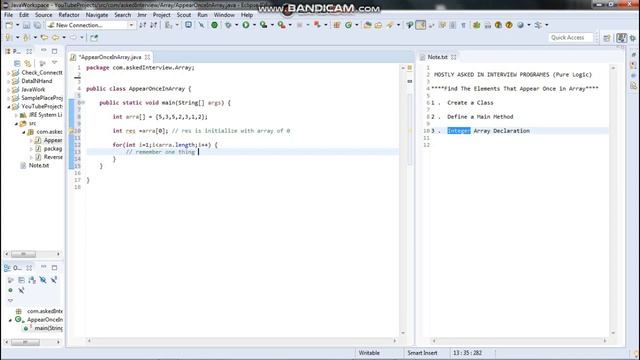Switch to AppearOnceInArray.java editor tab

[x=109, y=57]
